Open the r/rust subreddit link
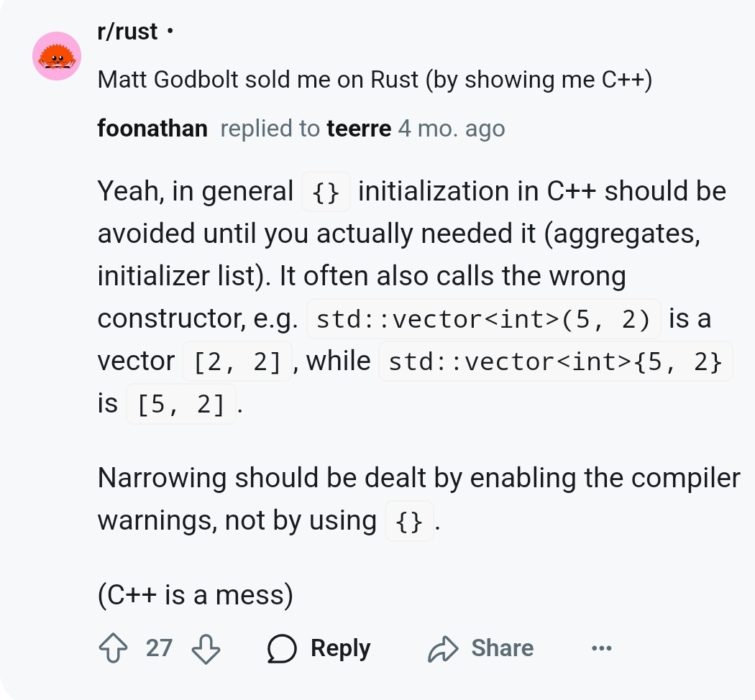The height and width of the screenshot is (700, 755). [127, 32]
